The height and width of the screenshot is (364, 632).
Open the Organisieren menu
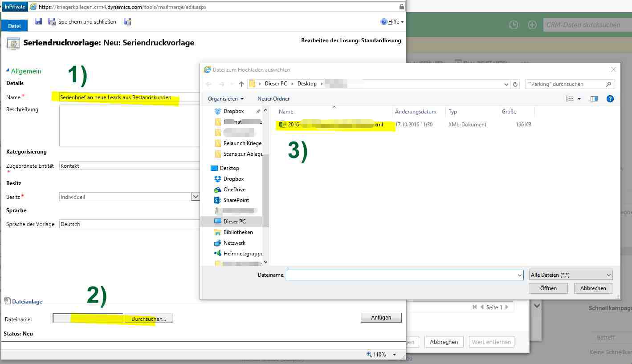[226, 98]
